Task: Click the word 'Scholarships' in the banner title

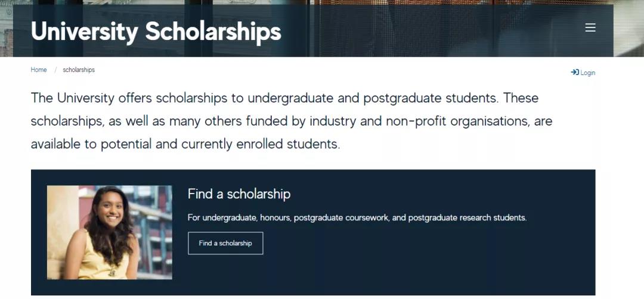Action: click(213, 31)
